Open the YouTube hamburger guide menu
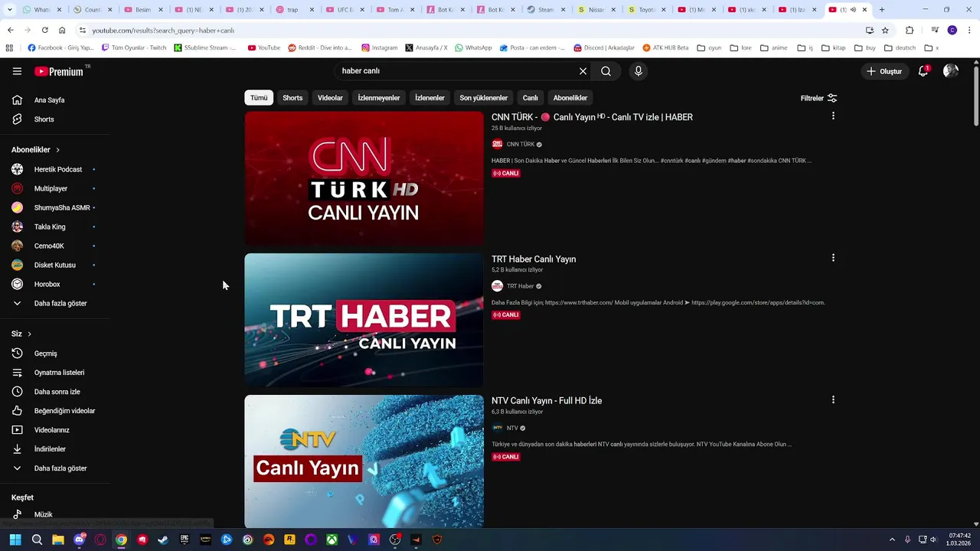The image size is (980, 551). [17, 71]
